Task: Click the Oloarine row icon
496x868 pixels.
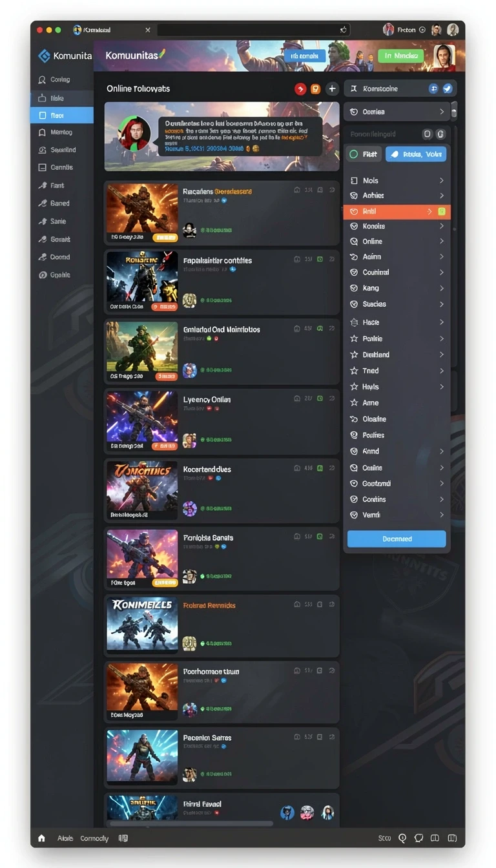Action: (354, 419)
